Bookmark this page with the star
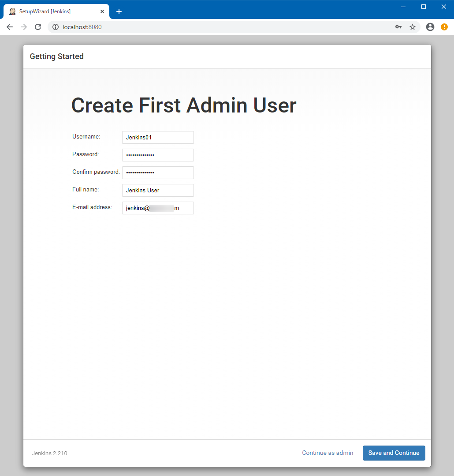454x476 pixels. 413,27
